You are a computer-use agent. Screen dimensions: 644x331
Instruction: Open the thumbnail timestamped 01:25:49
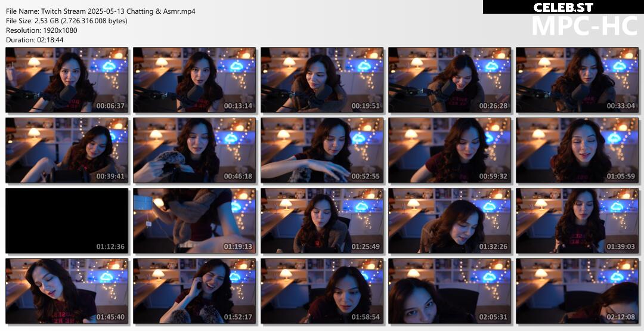(322, 221)
